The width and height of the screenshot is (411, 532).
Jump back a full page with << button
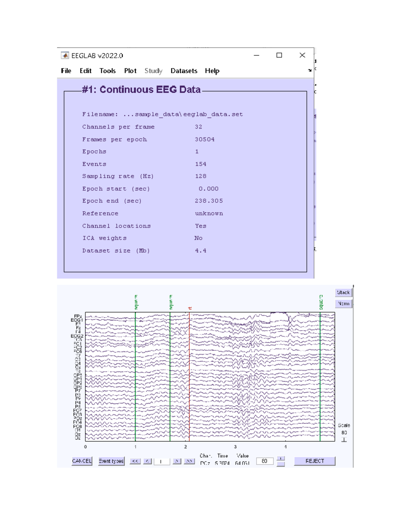[x=135, y=461]
